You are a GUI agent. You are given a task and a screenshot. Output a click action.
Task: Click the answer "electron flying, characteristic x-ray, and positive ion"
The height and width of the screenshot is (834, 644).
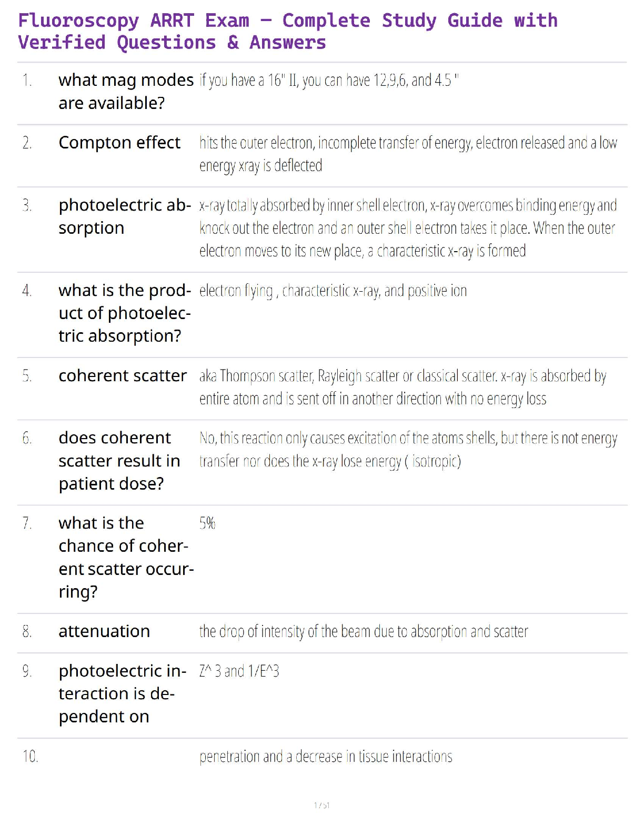[x=333, y=291]
